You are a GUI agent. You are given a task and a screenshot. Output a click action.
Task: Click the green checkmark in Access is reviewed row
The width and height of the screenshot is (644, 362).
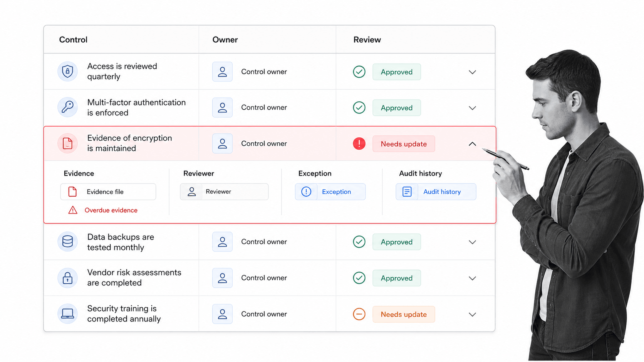(359, 72)
